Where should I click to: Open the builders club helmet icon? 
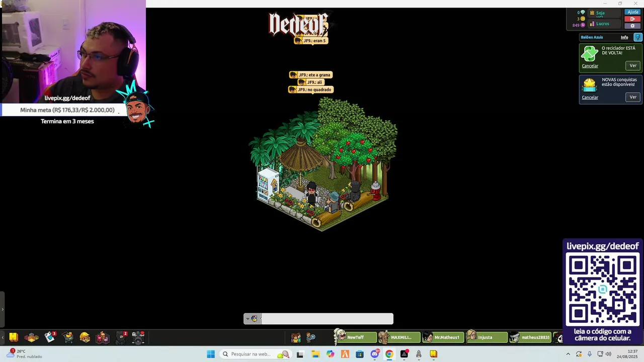85,337
